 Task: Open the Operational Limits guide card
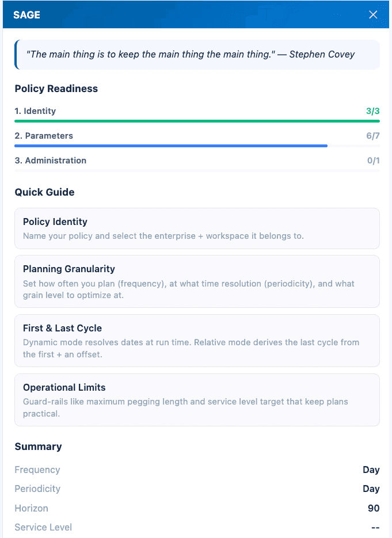coord(197,400)
